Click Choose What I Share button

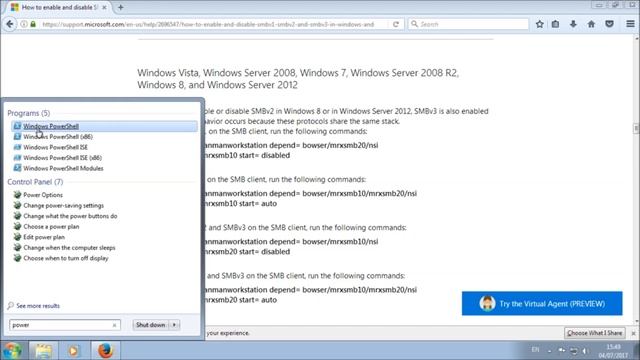pyautogui.click(x=595, y=333)
